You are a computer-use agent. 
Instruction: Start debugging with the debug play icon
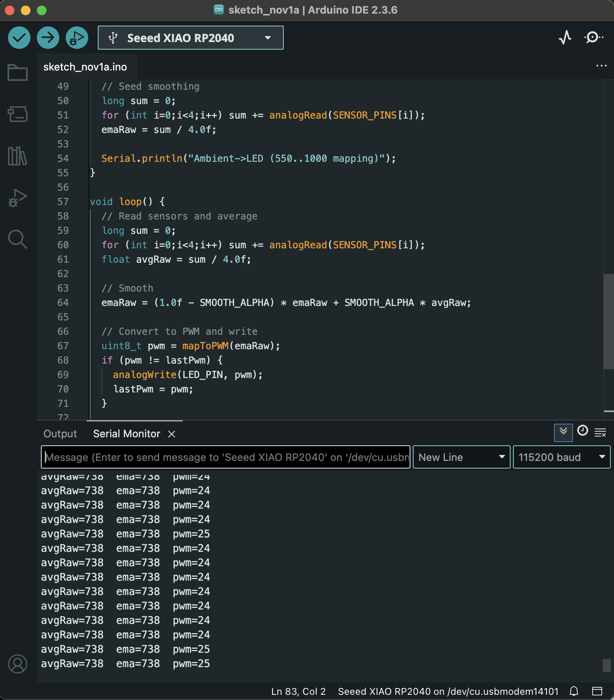click(77, 38)
